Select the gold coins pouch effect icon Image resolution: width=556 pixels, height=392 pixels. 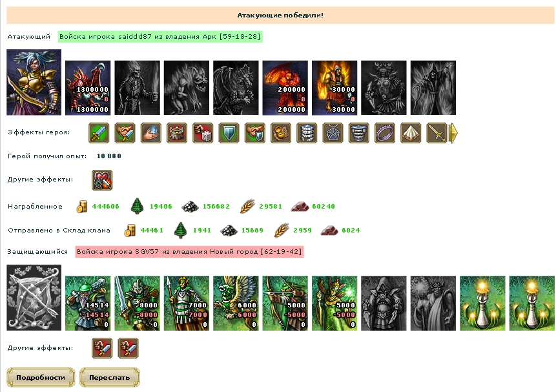point(281,133)
